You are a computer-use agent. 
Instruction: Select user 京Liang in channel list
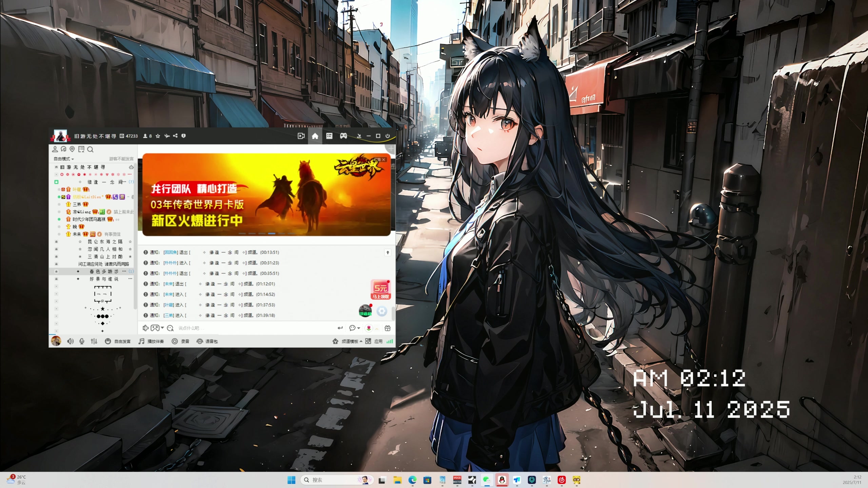tap(82, 212)
